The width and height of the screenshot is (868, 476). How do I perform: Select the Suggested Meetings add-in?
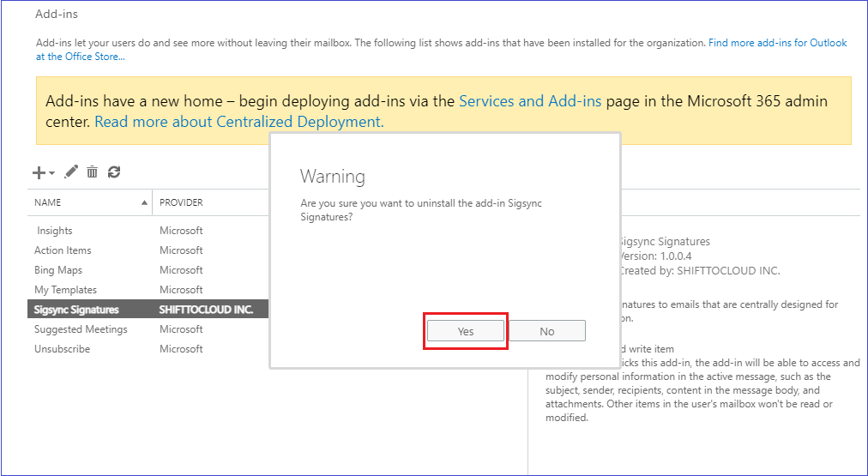coord(81,329)
